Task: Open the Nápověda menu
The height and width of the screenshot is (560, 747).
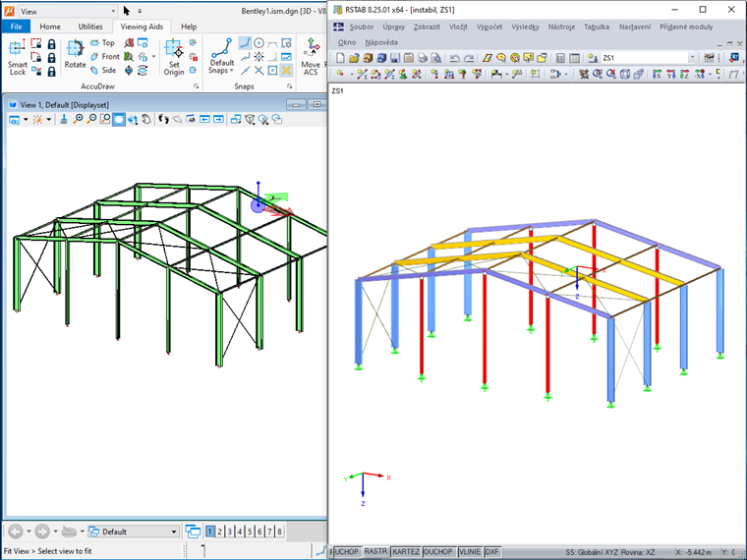Action: (381, 42)
